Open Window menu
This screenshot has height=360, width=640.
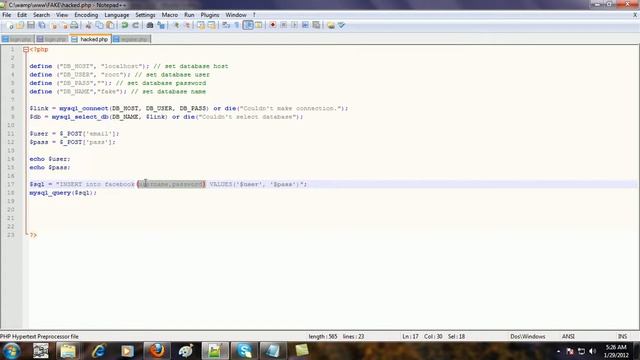(236, 15)
